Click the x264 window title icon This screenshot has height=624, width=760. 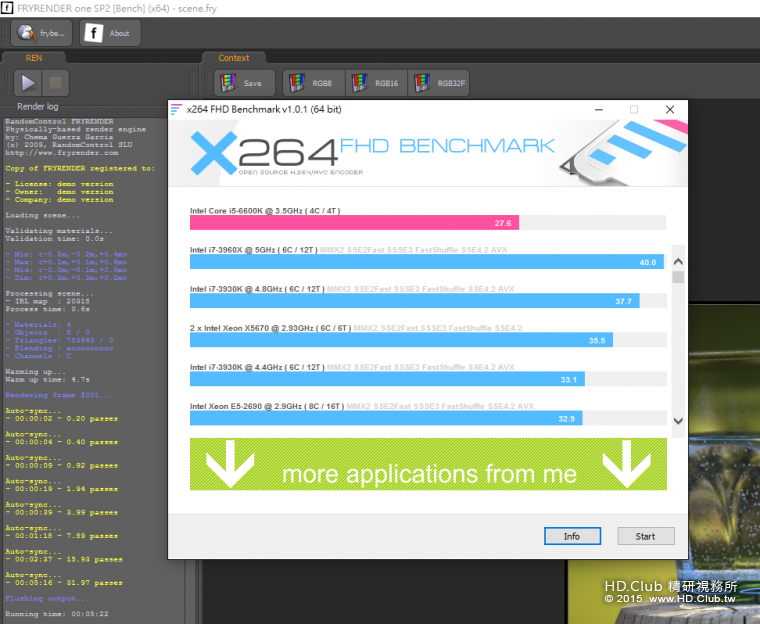(177, 109)
